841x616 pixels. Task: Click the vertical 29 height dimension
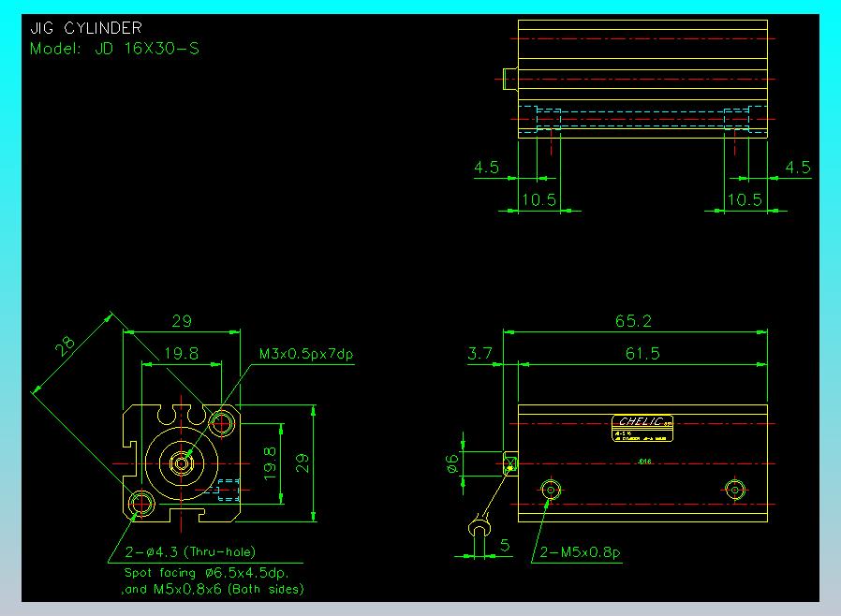tap(302, 462)
